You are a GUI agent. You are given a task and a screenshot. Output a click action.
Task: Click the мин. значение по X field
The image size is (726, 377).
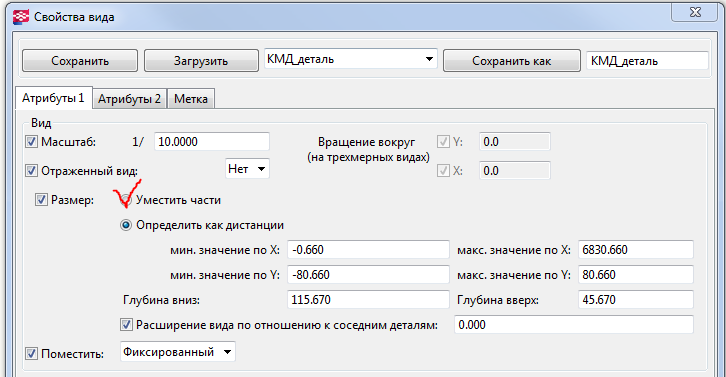pyautogui.click(x=368, y=250)
